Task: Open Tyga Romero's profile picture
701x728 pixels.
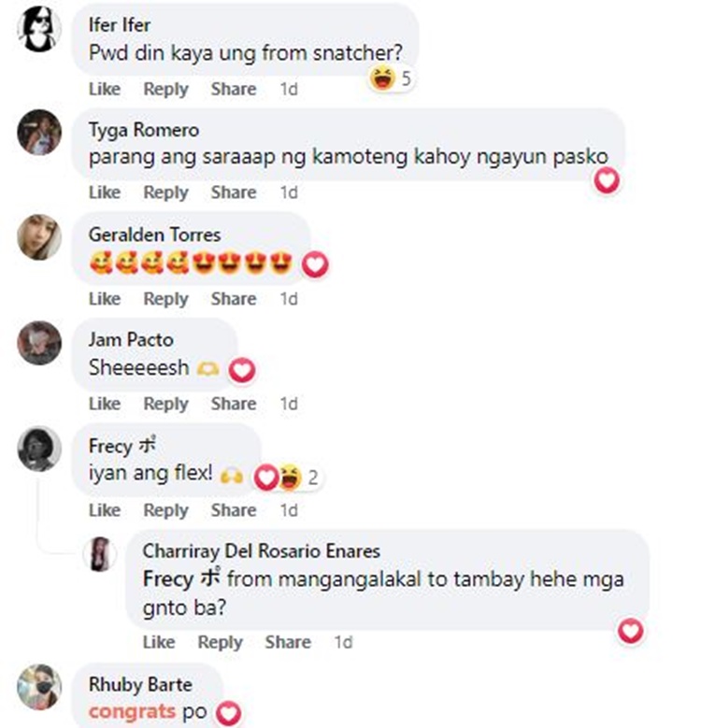Action: click(39, 133)
